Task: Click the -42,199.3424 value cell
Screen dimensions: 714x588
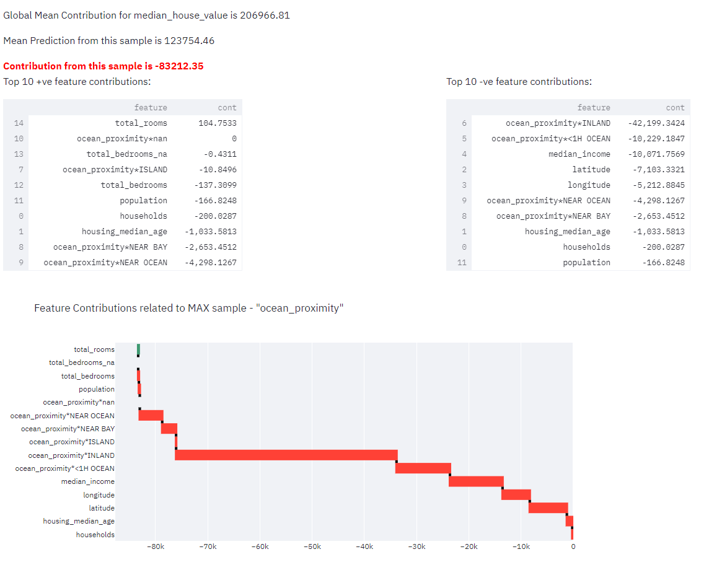Action: [656, 123]
